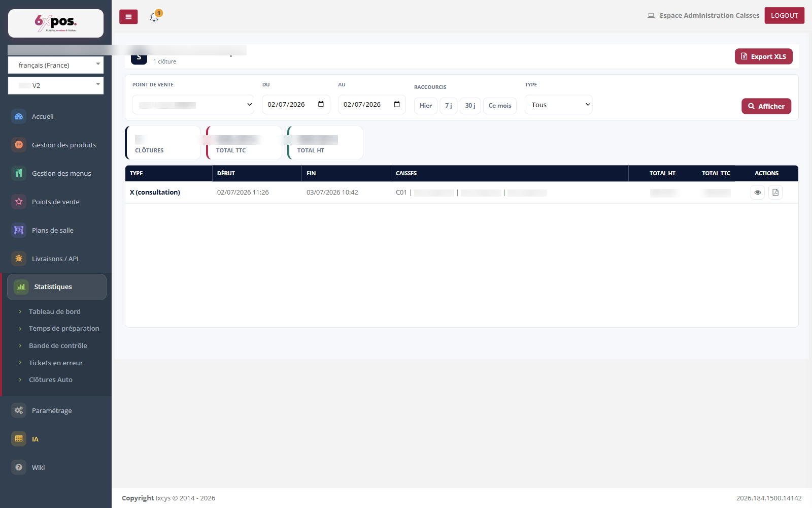This screenshot has height=508, width=812.
Task: Select the 30 j shortcut
Action: pos(470,106)
